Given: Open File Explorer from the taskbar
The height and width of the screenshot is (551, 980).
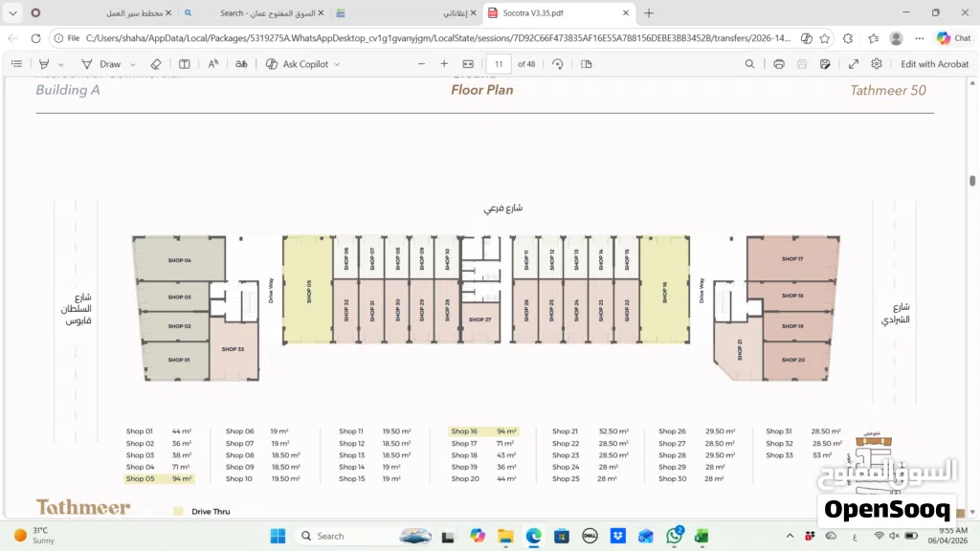Looking at the screenshot, I should [x=505, y=536].
